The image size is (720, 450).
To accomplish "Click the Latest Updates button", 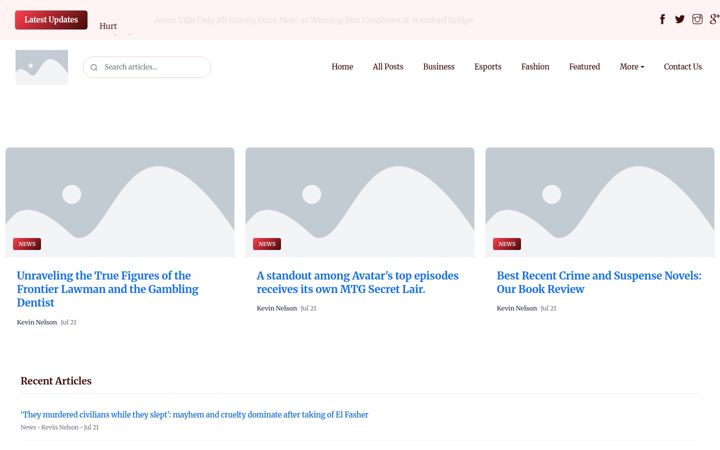I will (51, 20).
